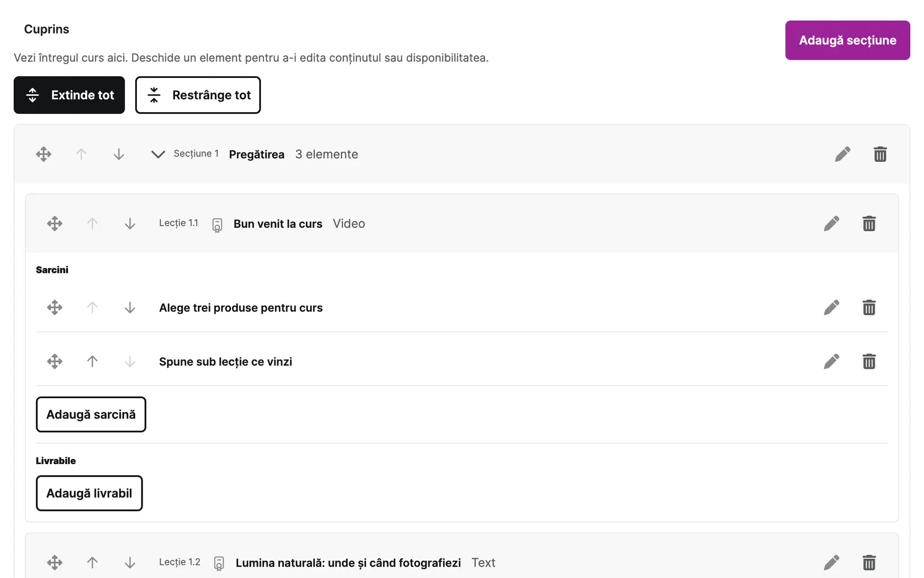Move lesson Bun venit la curs down

130,224
